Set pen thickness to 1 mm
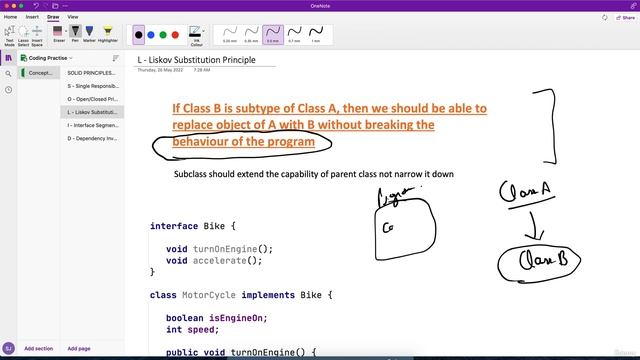 tap(316, 35)
